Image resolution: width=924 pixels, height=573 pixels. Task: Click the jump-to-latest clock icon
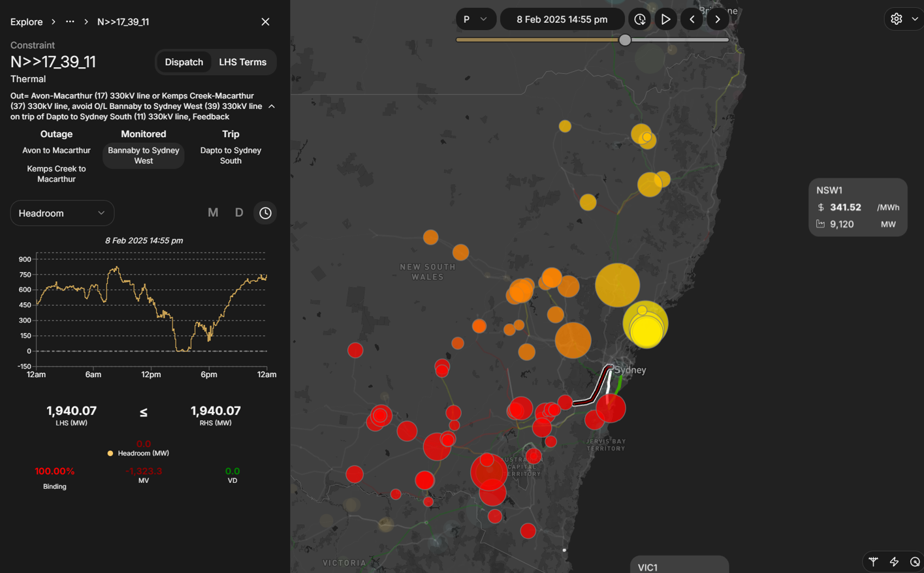639,20
